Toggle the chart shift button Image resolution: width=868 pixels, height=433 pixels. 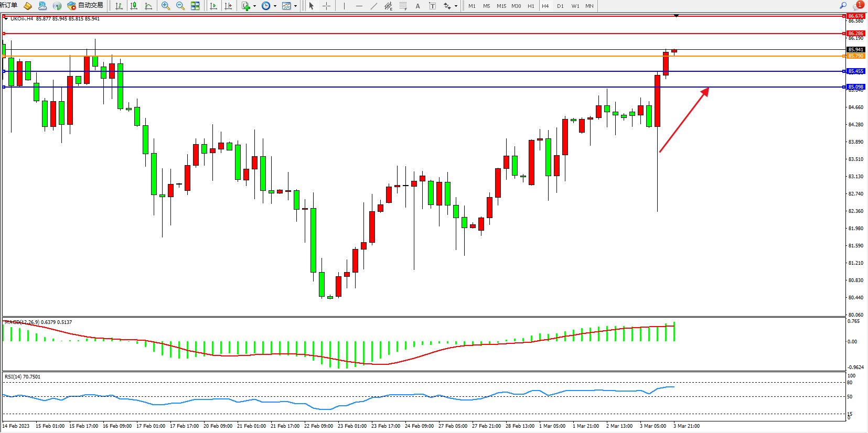[x=228, y=6]
